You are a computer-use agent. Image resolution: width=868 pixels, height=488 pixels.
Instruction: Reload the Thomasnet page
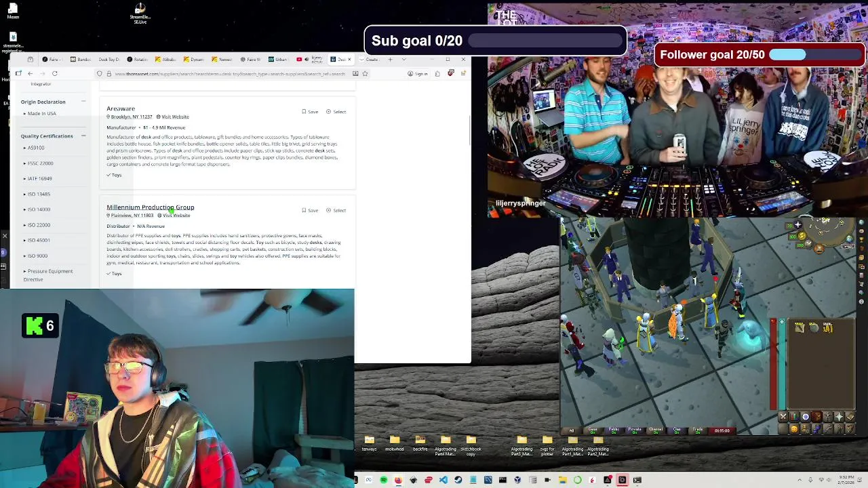coord(55,73)
